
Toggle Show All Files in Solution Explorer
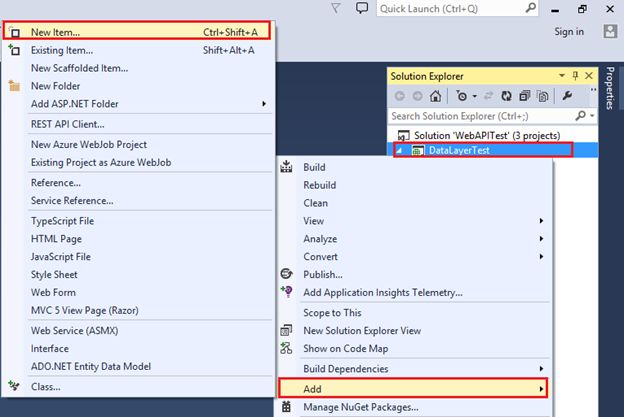[543, 96]
